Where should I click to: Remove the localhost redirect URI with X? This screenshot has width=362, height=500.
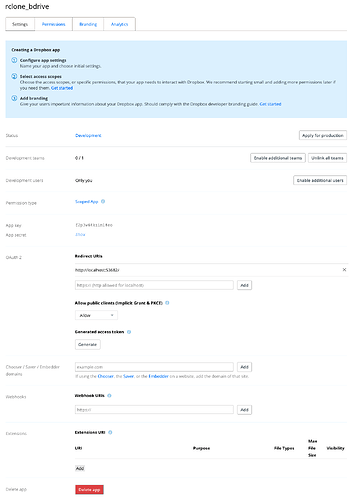point(344,269)
